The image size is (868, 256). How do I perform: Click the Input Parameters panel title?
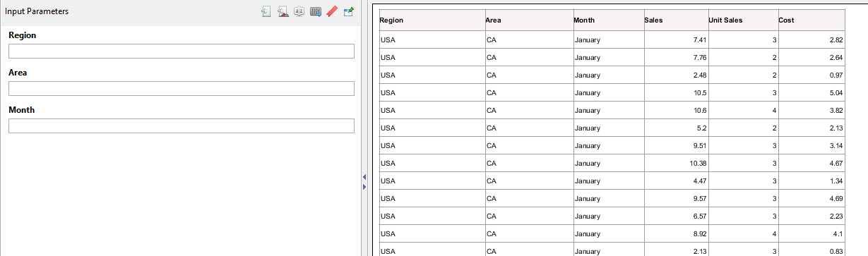[x=37, y=12]
